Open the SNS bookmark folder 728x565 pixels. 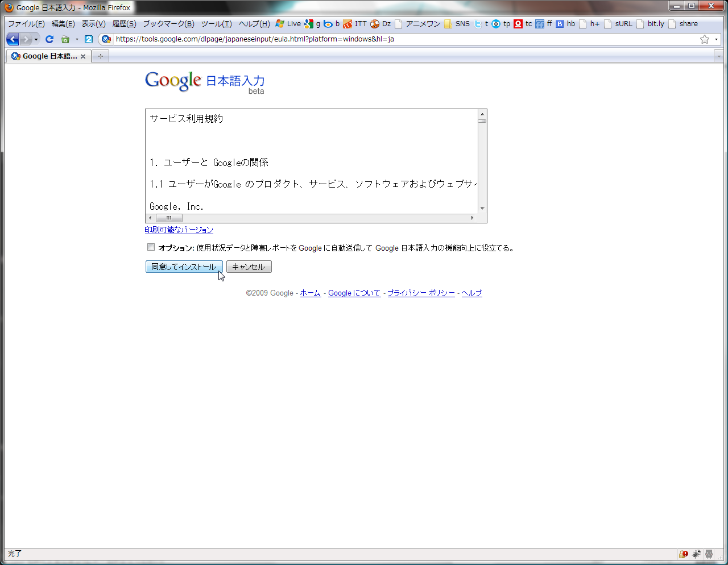coord(457,24)
